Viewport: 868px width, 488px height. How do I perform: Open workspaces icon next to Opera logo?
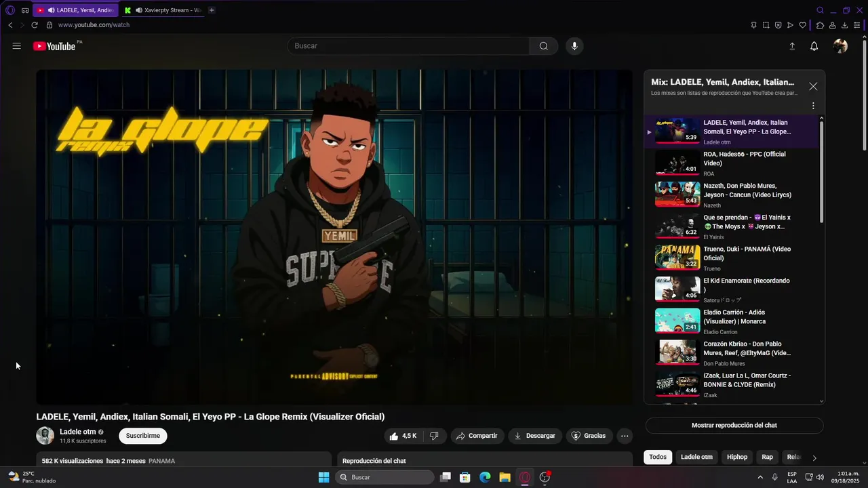click(x=25, y=10)
